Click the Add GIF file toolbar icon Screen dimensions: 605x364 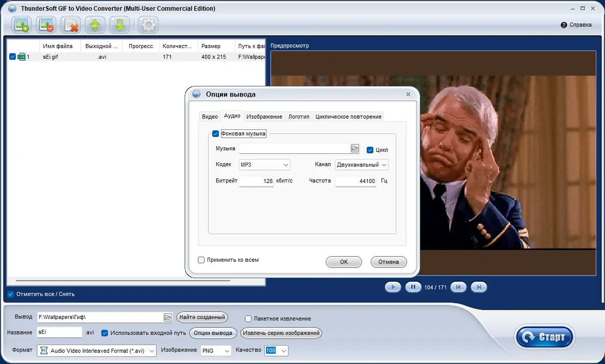tap(21, 25)
